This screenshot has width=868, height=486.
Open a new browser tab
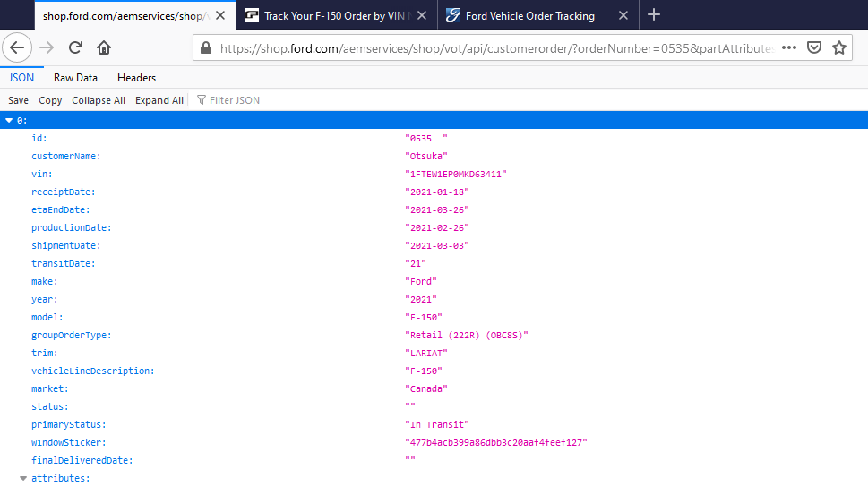tap(654, 14)
